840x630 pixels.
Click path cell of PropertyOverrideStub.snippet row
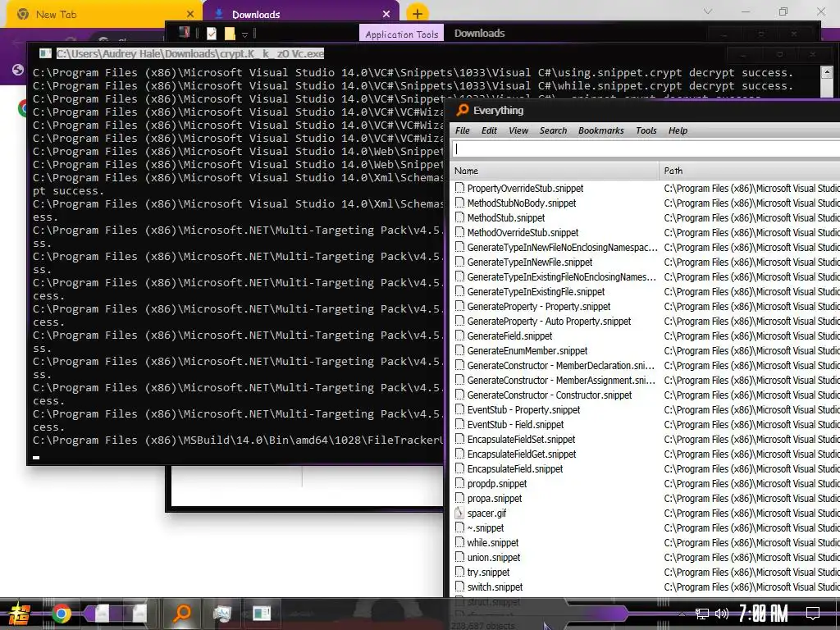tap(751, 188)
